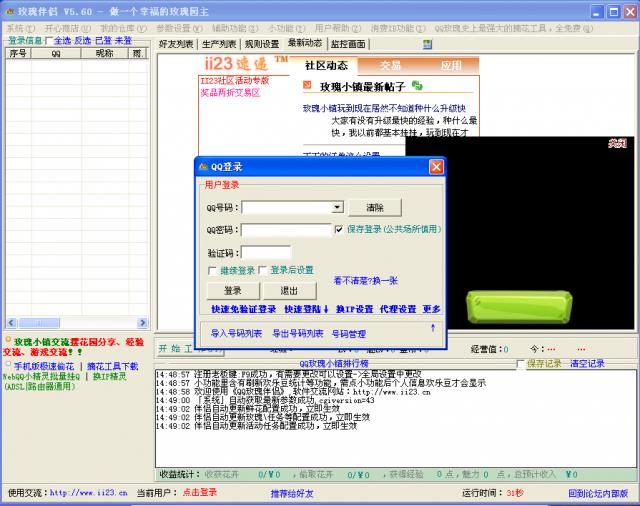
Task: Click the 点击登录 link in the status bar
Action: click(200, 493)
